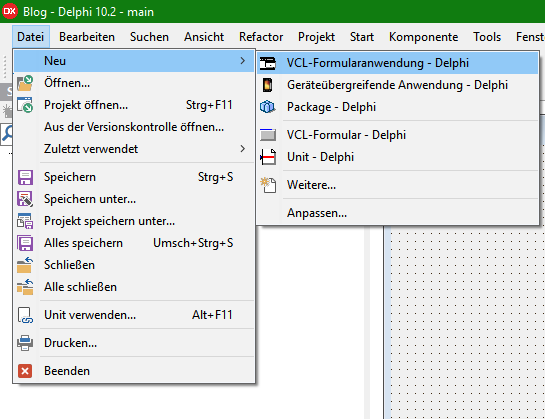Click the Alles speichern icon
This screenshot has height=419, width=545.
pos(25,243)
